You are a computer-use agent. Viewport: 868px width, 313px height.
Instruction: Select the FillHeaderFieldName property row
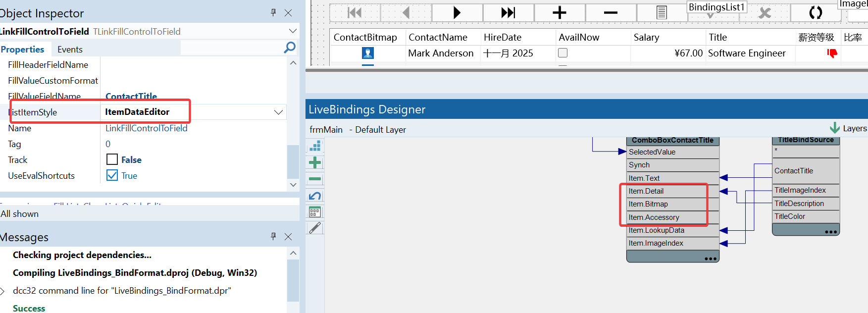coord(143,64)
